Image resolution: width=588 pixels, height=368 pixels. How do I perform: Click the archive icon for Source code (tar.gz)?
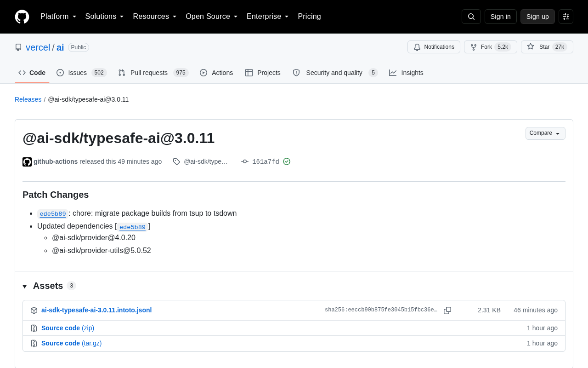pyautogui.click(x=34, y=344)
